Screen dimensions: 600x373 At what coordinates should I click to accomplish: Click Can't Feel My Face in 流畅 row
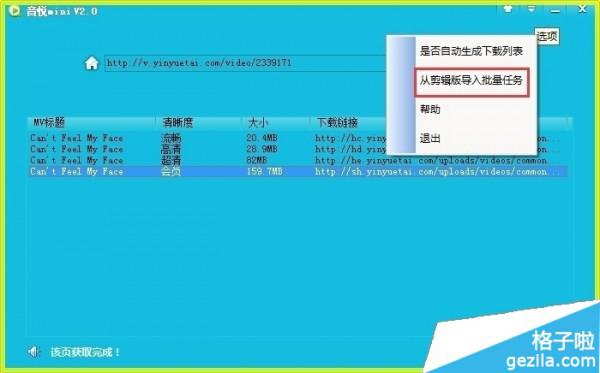coord(77,138)
